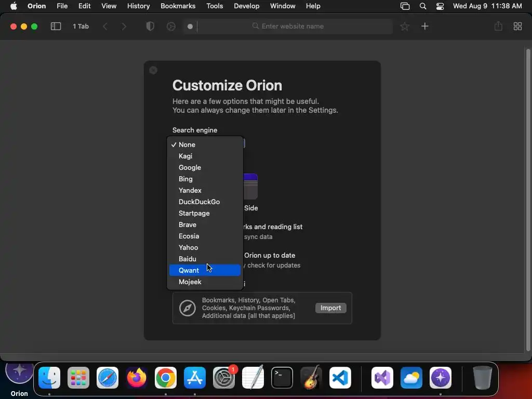
Task: Click the Orion app menu
Action: 37,6
